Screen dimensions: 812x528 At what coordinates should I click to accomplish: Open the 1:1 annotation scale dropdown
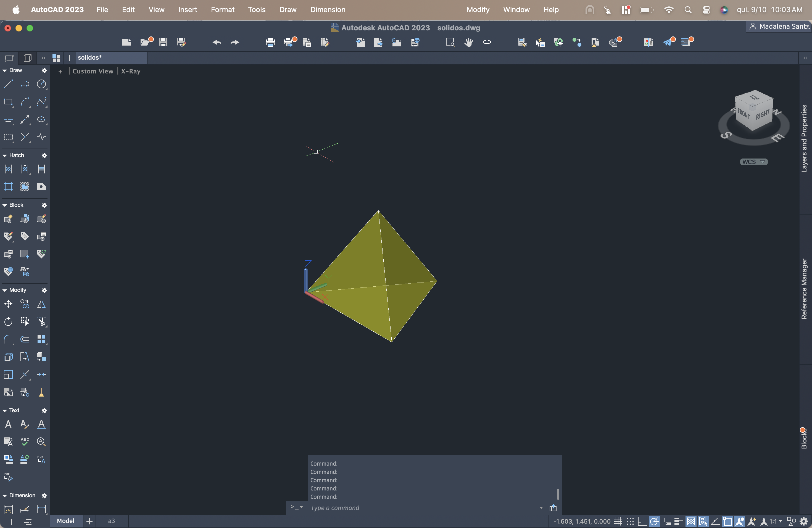point(775,521)
